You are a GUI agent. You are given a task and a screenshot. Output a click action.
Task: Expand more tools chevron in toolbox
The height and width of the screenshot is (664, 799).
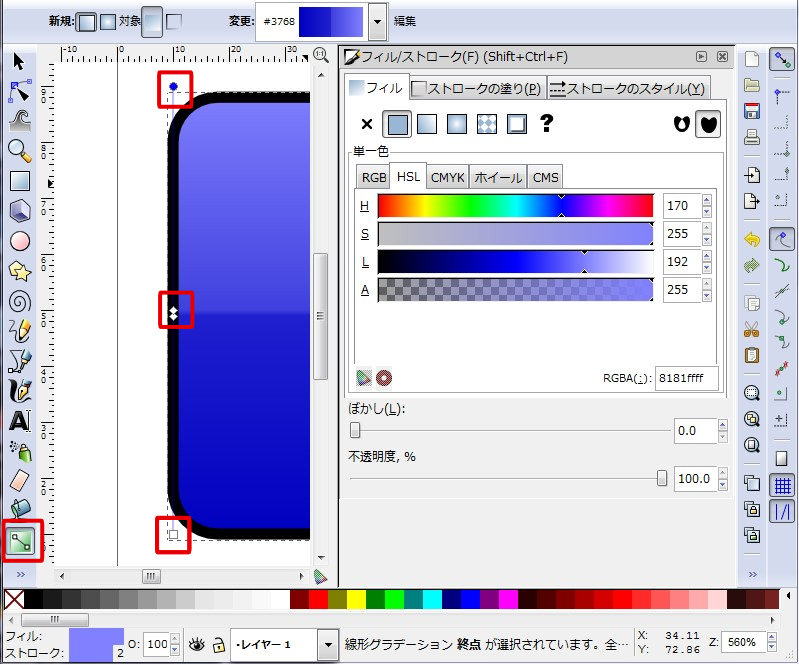tap(20, 574)
